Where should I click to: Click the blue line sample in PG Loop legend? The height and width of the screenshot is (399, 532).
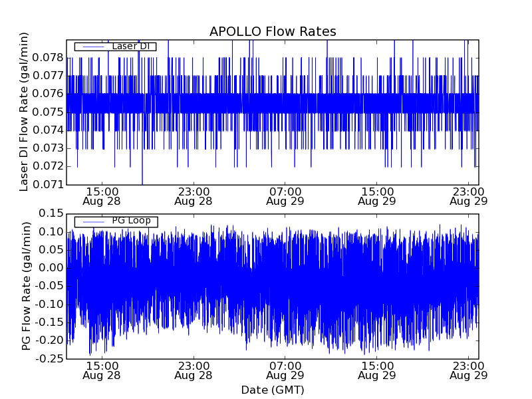(x=93, y=222)
